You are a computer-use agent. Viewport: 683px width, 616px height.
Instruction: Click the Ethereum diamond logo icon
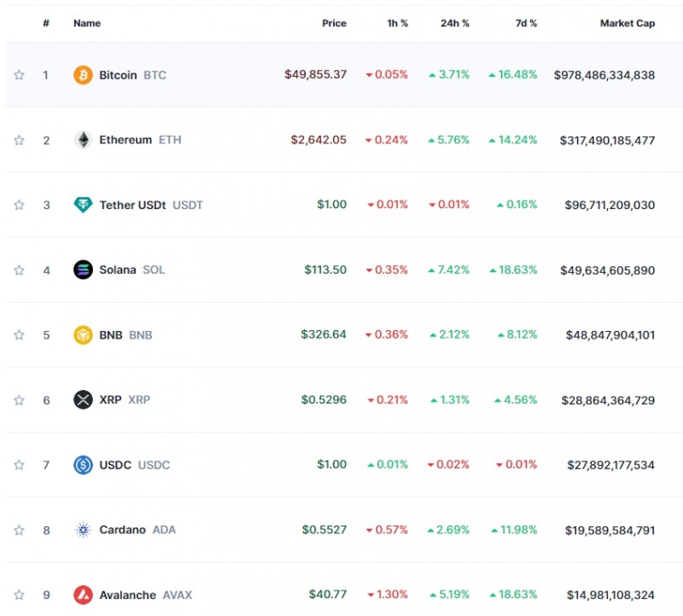click(x=83, y=140)
